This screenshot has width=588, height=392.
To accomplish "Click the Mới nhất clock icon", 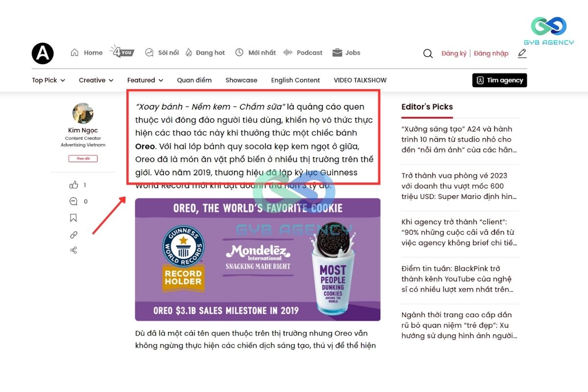I will 239,52.
